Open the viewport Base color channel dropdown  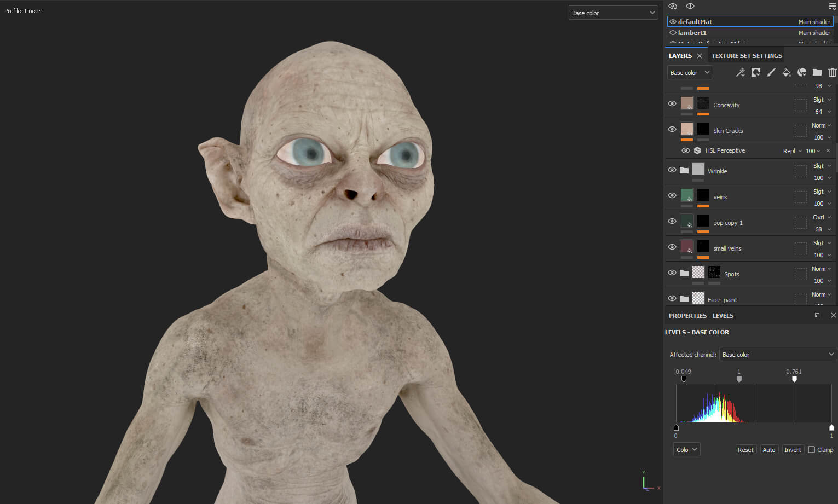(613, 13)
